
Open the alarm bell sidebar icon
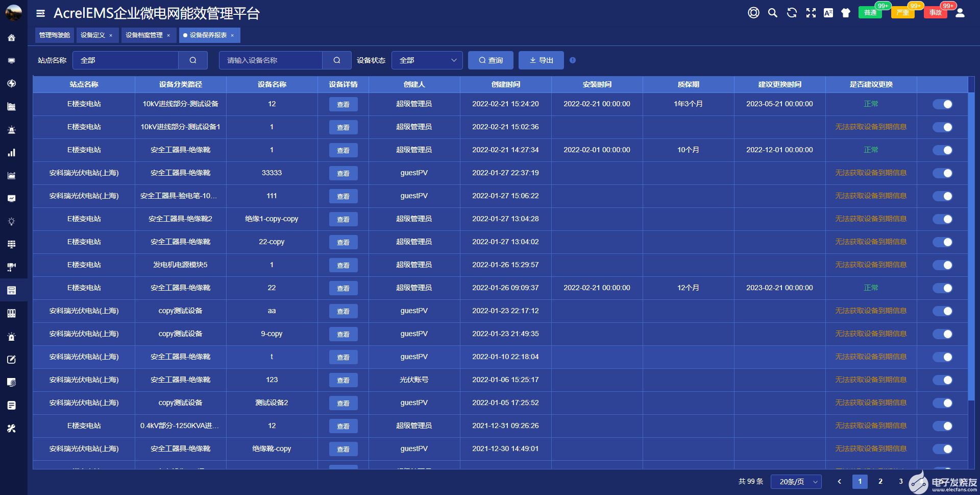coord(11,130)
